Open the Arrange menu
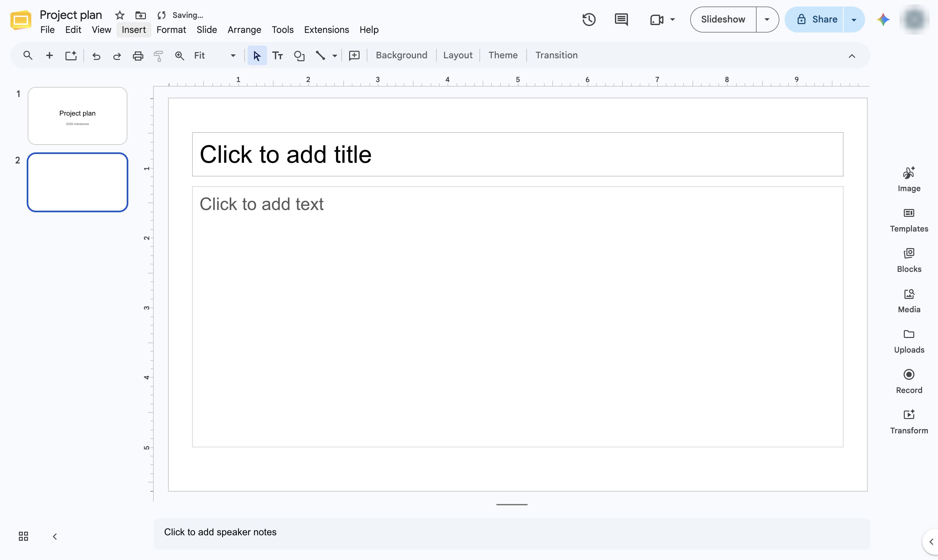 (x=244, y=29)
